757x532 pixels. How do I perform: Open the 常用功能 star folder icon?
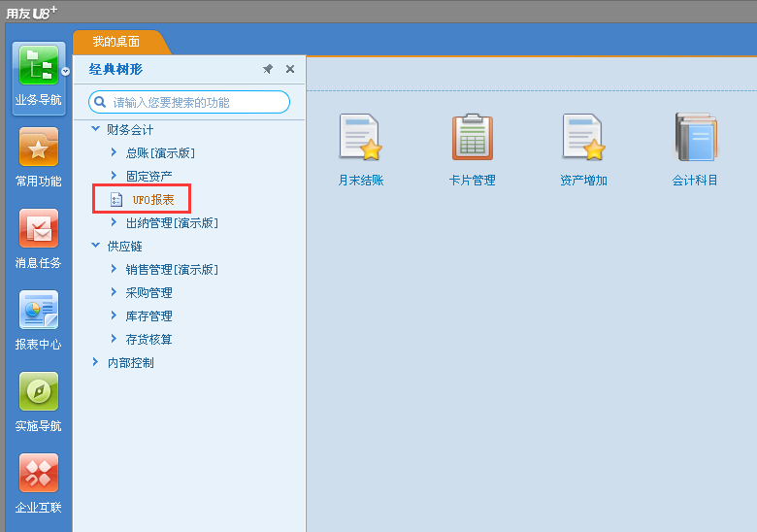pyautogui.click(x=39, y=147)
